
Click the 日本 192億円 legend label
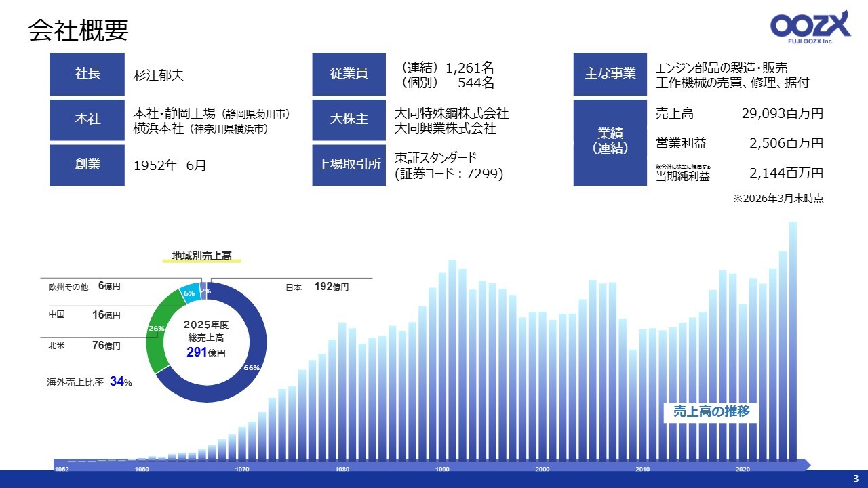317,287
